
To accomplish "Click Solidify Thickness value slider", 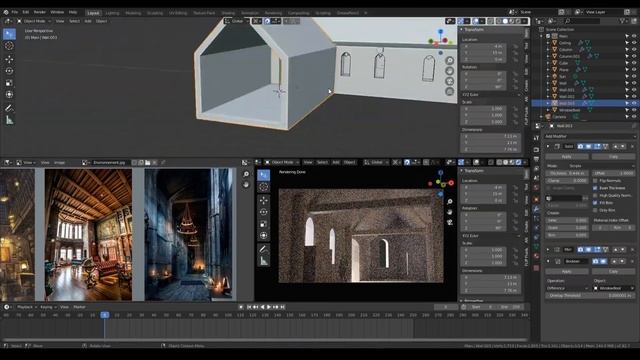I will click(567, 173).
